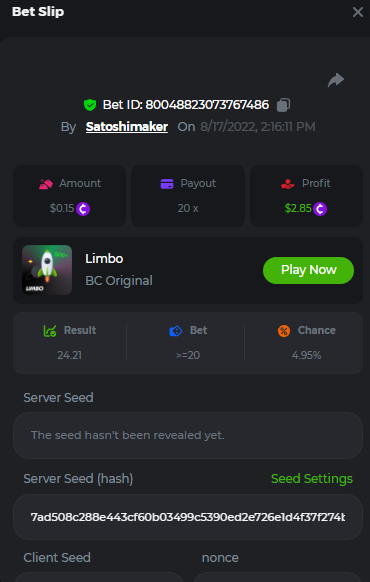Close the Bet Slip panel

pyautogui.click(x=358, y=12)
